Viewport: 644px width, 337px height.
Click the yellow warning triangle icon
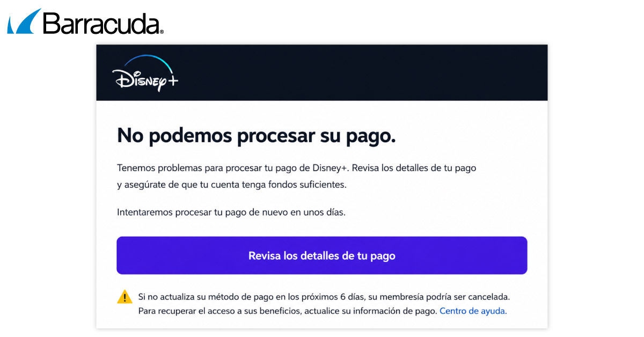[x=125, y=297]
